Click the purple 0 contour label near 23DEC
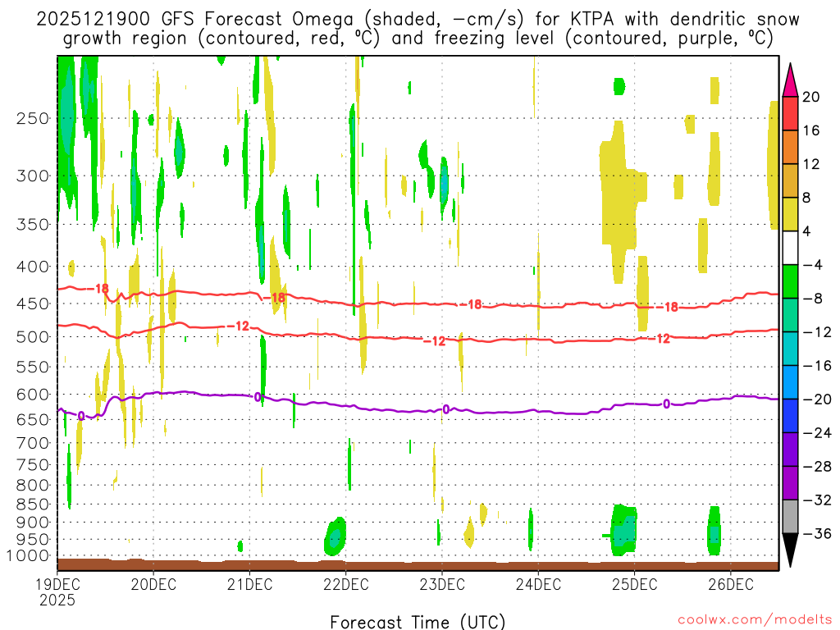840x630 pixels. 445,410
